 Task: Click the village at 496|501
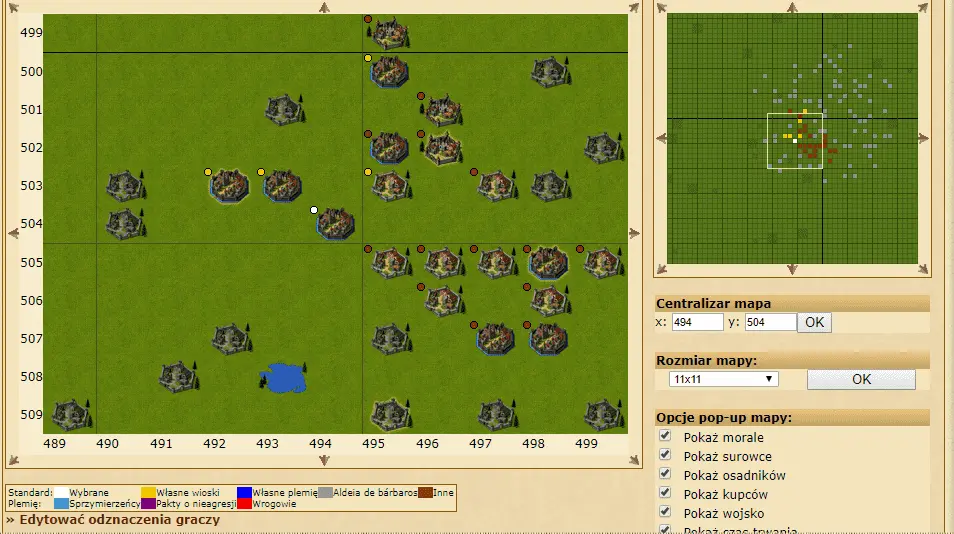(x=443, y=109)
